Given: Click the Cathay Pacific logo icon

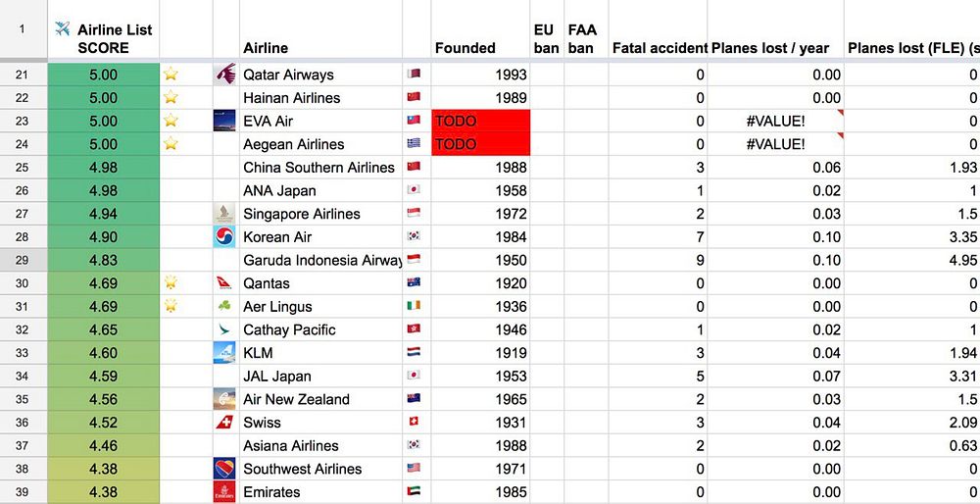Looking at the screenshot, I should pyautogui.click(x=225, y=329).
